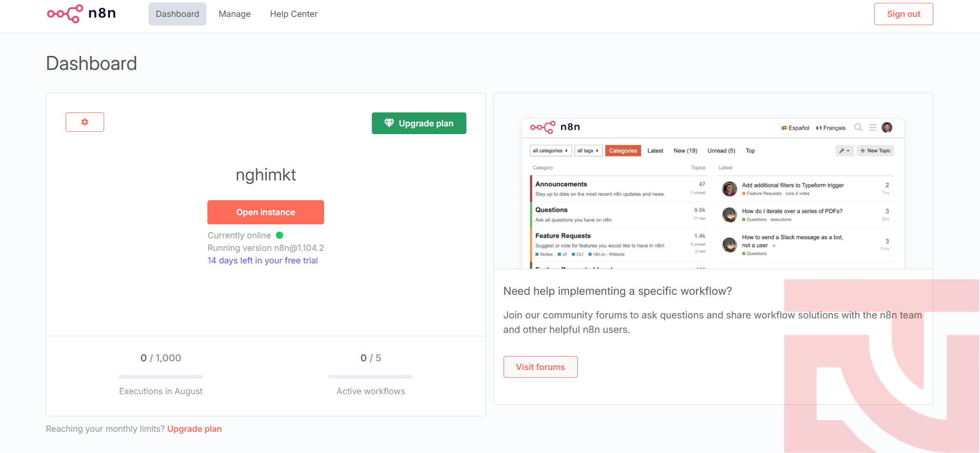980x453 pixels.
Task: Click the Sign out button
Action: click(903, 14)
